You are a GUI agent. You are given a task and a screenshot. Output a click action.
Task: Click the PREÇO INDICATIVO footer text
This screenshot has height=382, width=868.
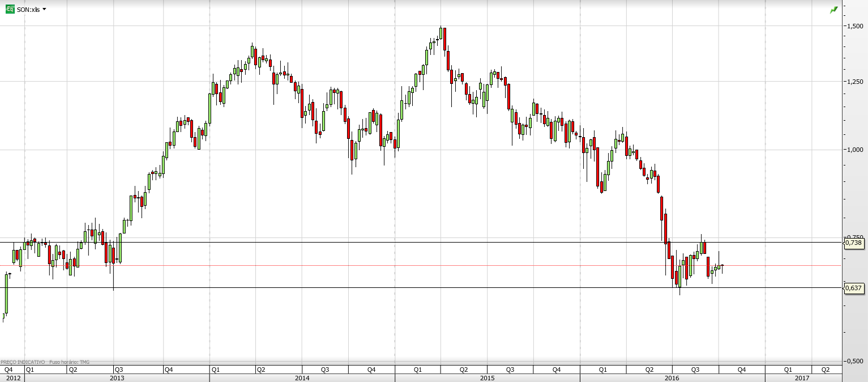[x=23, y=362]
